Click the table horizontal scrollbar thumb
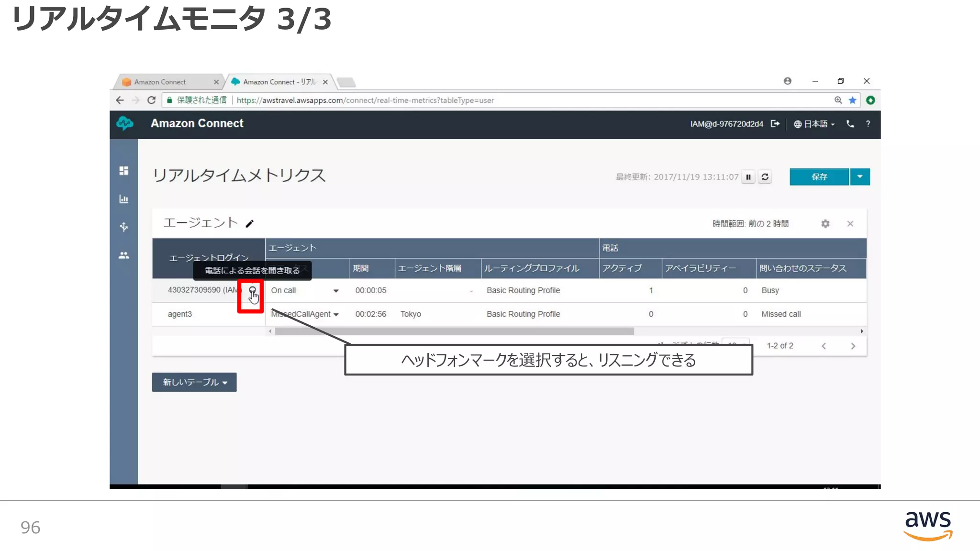Screen dimensions: 980x551 pyautogui.click(x=454, y=331)
